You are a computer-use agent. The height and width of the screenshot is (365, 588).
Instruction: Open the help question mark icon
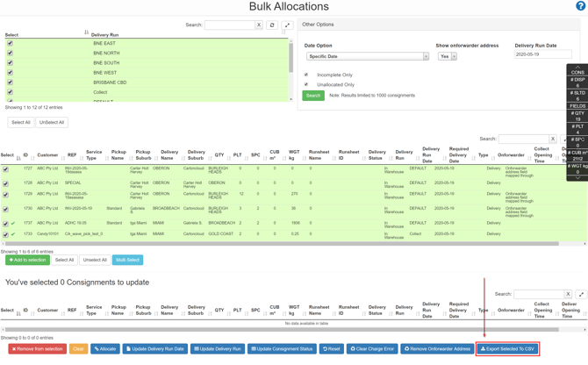pyautogui.click(x=580, y=6)
